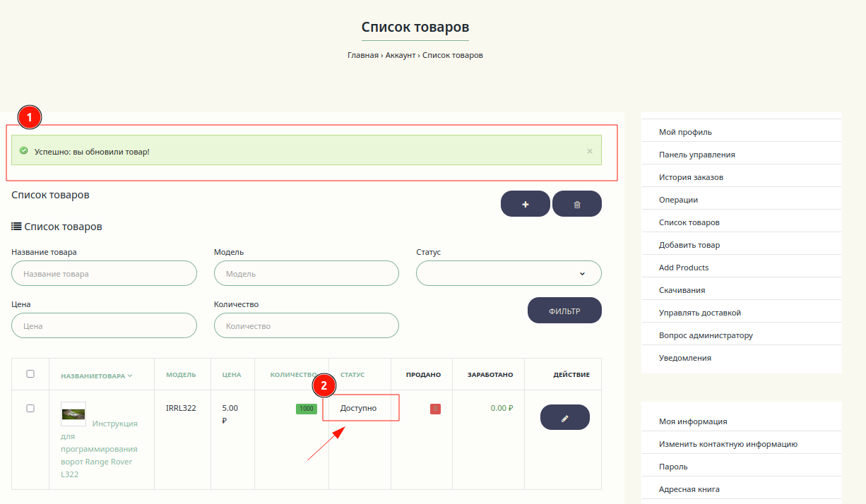Click the red sold count badge

coord(435,409)
